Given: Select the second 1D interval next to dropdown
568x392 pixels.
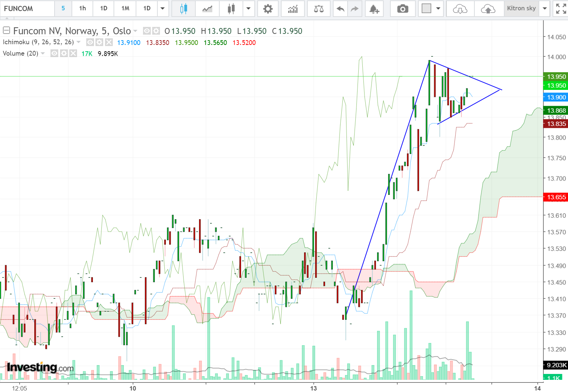Looking at the screenshot, I should click(x=147, y=8).
